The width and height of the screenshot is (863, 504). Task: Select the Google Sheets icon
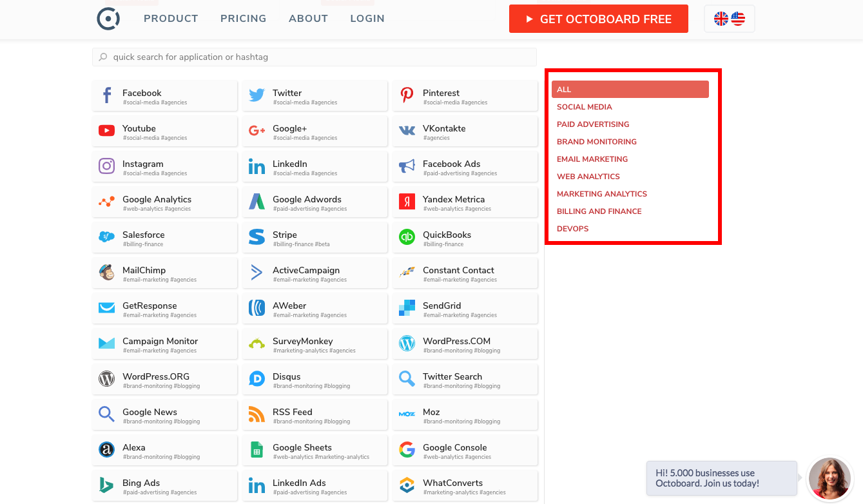click(257, 450)
